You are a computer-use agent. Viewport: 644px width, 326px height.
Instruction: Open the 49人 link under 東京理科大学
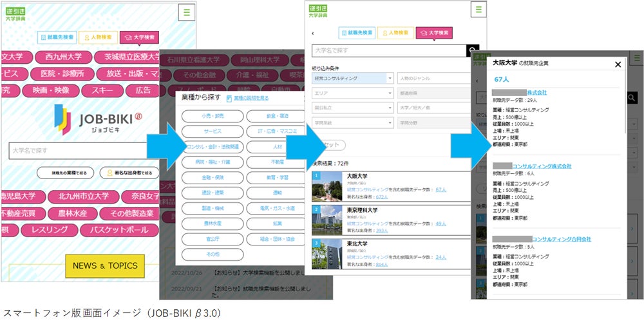(x=440, y=223)
